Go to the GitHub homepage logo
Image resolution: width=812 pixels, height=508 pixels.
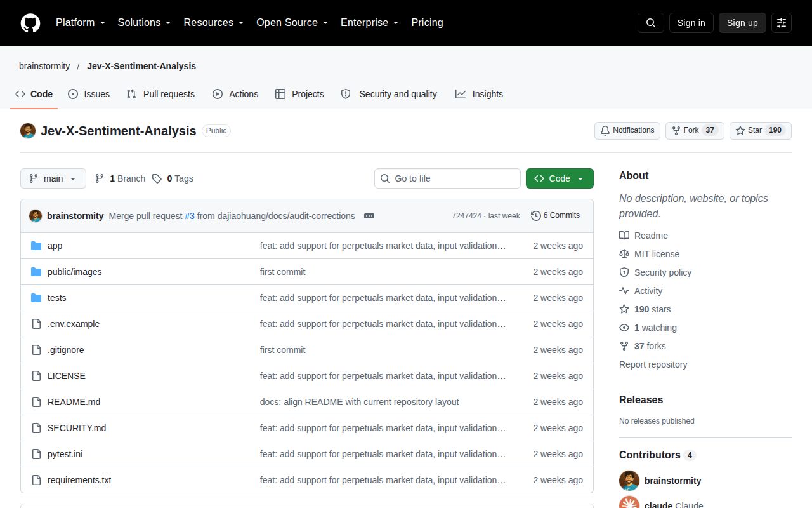[30, 23]
